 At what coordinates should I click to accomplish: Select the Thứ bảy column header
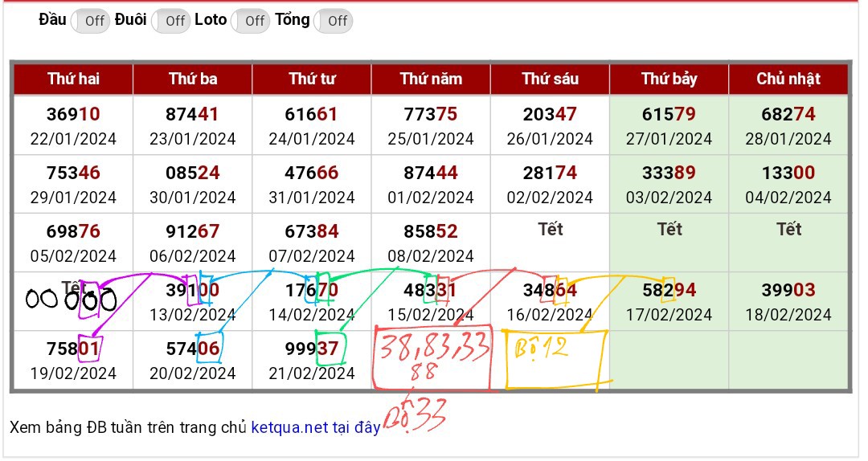[x=669, y=79]
